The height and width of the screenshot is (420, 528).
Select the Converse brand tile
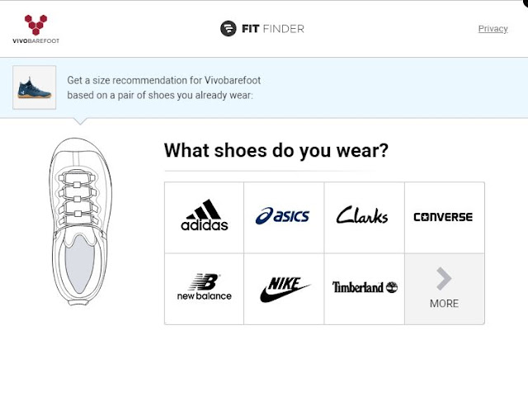pyautogui.click(x=443, y=217)
